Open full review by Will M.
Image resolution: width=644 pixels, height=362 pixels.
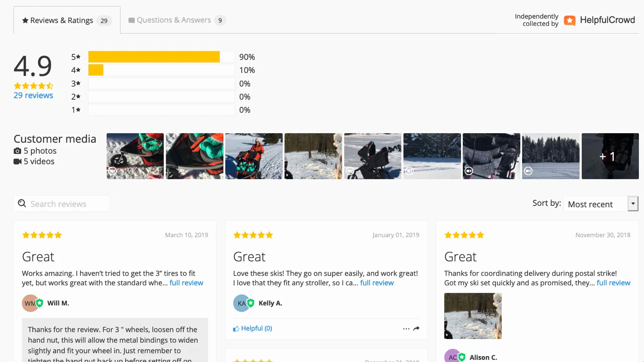click(x=186, y=283)
